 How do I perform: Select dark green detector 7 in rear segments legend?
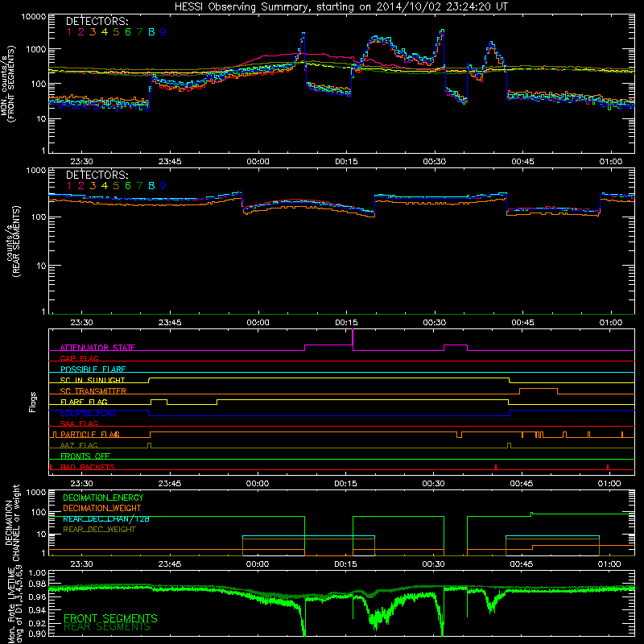pyautogui.click(x=139, y=186)
